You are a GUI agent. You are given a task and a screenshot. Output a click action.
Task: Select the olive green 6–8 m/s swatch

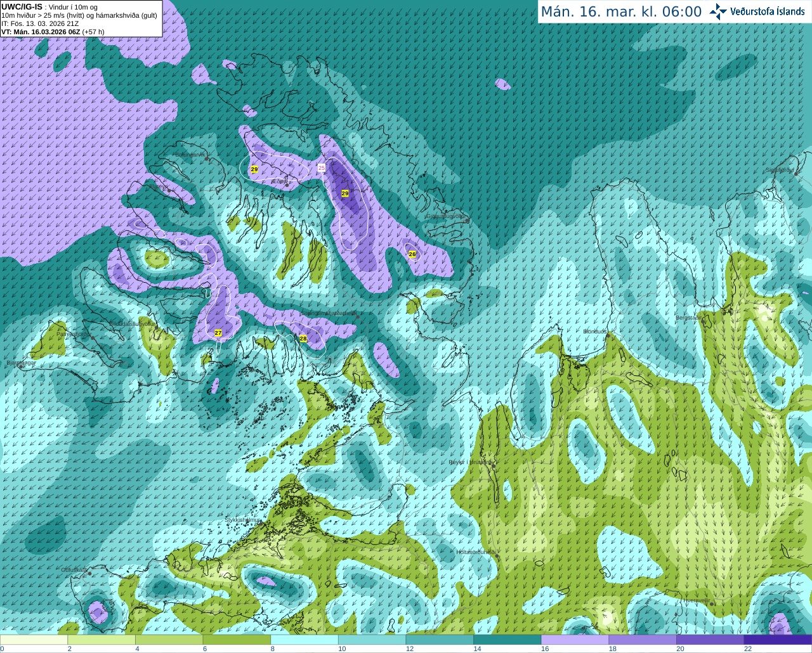click(237, 640)
